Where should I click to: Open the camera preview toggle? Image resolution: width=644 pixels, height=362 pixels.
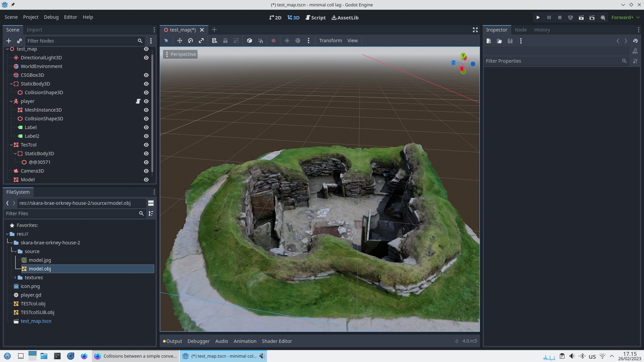(x=273, y=41)
